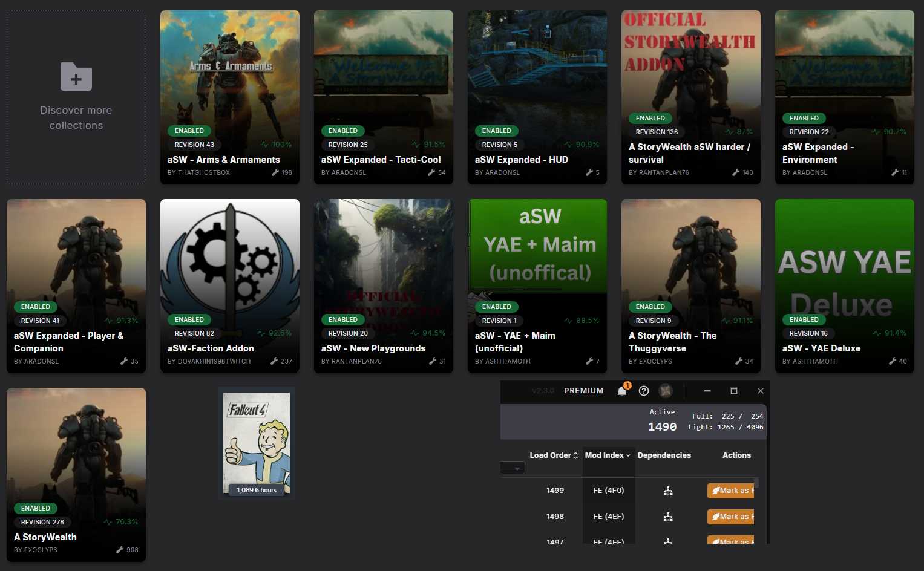Open A StoryWealth aSW harder / survival title
This screenshot has height=571, width=924.
(689, 153)
